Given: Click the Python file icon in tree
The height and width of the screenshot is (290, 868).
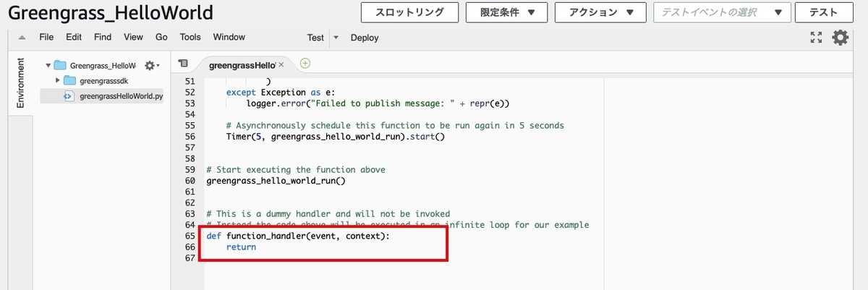Looking at the screenshot, I should 69,95.
